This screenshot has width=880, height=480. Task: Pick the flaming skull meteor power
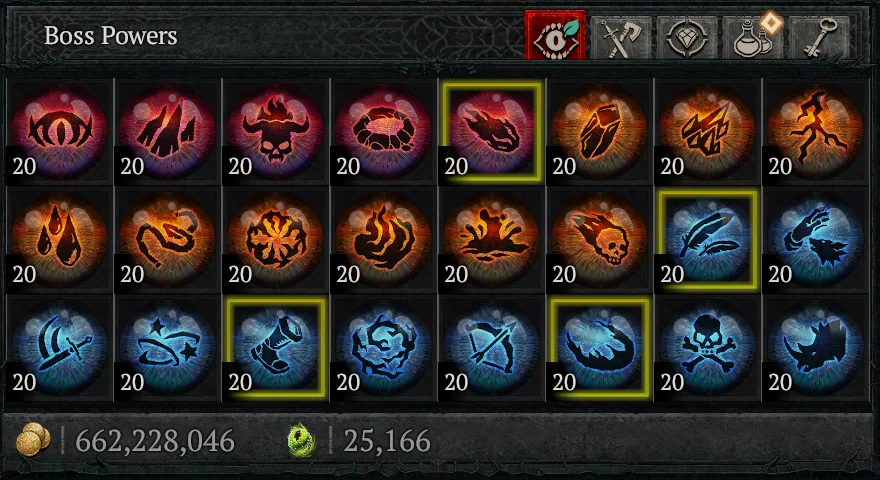pos(599,240)
